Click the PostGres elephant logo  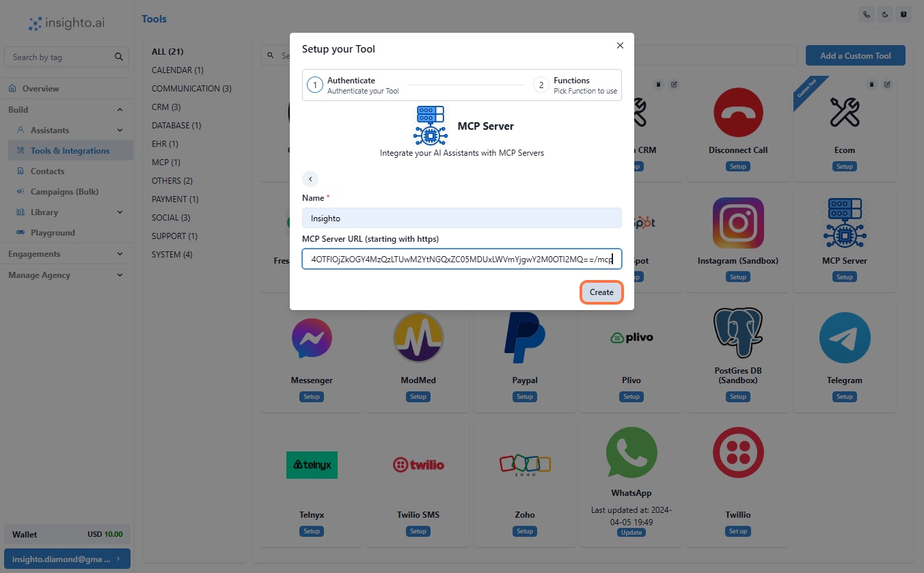738,333
